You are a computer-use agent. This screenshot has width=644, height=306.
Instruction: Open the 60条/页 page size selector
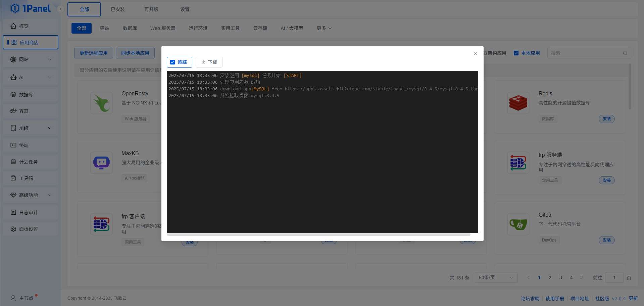[x=496, y=277]
